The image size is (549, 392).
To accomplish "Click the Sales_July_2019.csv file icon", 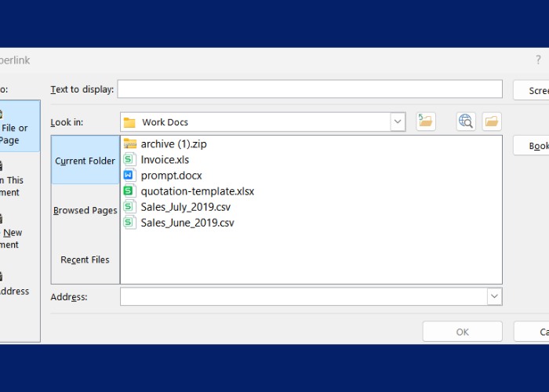I will tap(129, 207).
